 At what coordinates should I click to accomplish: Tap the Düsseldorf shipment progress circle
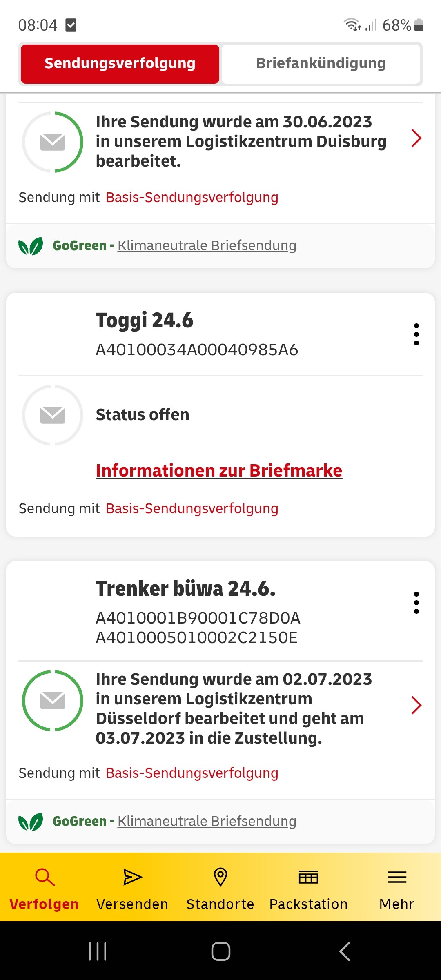(53, 701)
